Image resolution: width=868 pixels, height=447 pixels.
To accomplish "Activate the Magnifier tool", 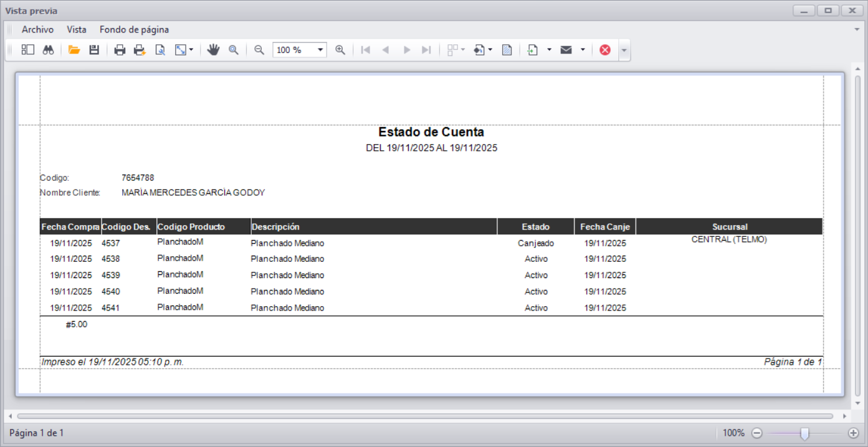I will coord(234,50).
